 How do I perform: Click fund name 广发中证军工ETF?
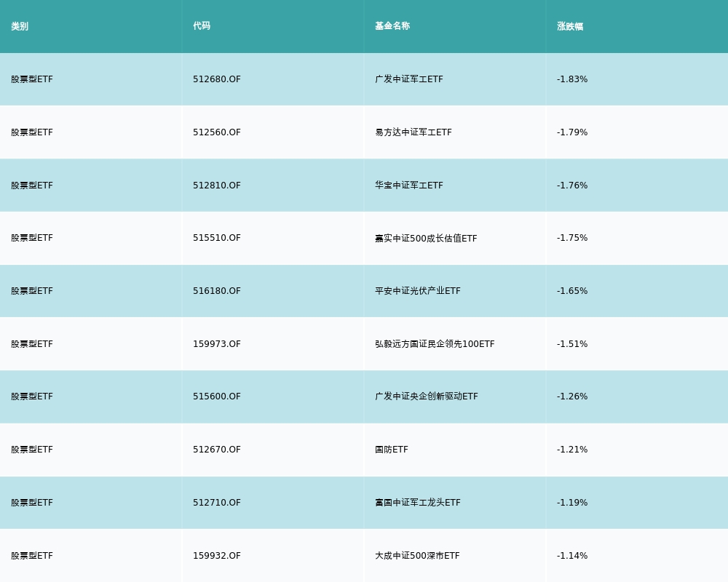pos(409,79)
